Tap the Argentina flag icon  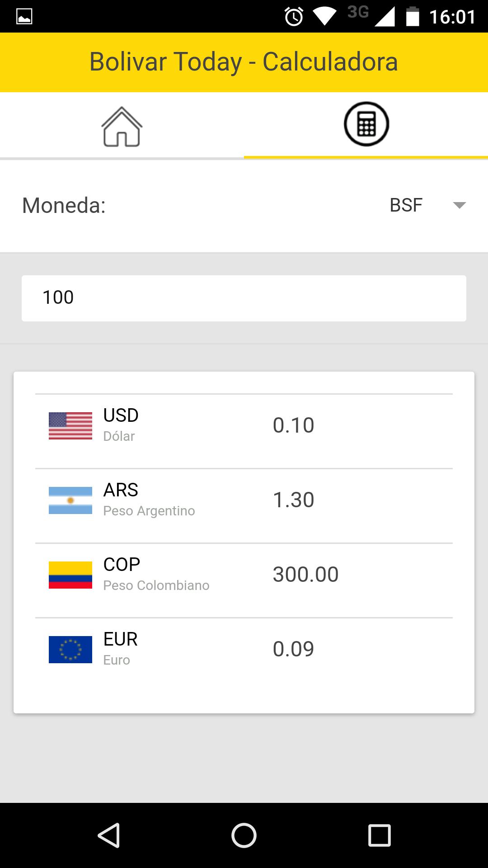coord(70,500)
